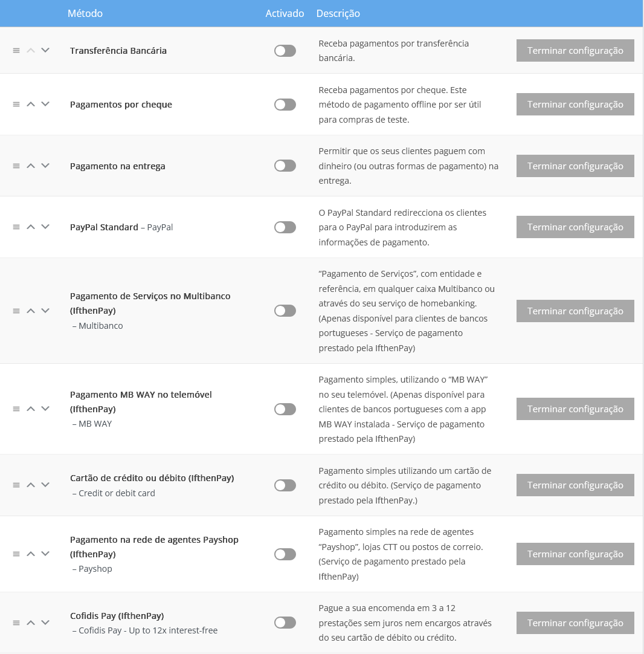Click the drag handle beside Pagamentos por cheque
Viewport: 644px width, 654px height.
click(x=16, y=104)
